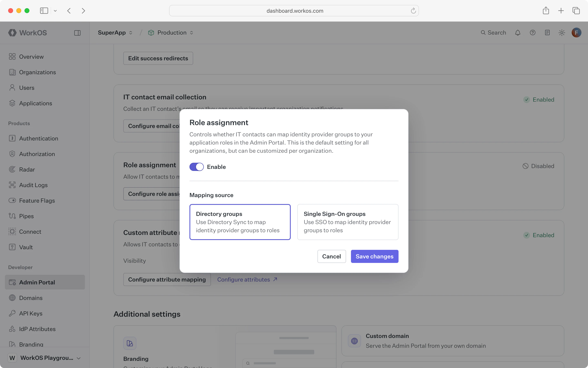Viewport: 588px width, 368px height.
Task: Click Enabled status on Custom attribute card
Action: point(539,235)
